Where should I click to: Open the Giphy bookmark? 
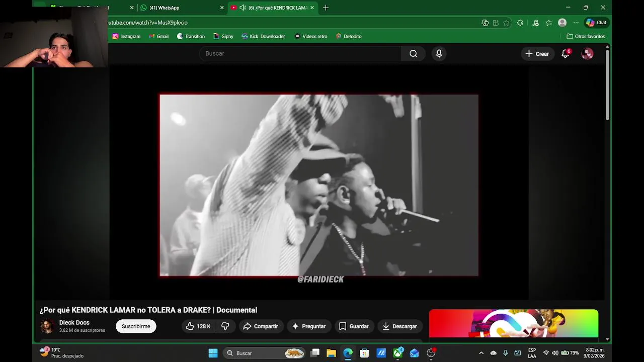(x=223, y=36)
